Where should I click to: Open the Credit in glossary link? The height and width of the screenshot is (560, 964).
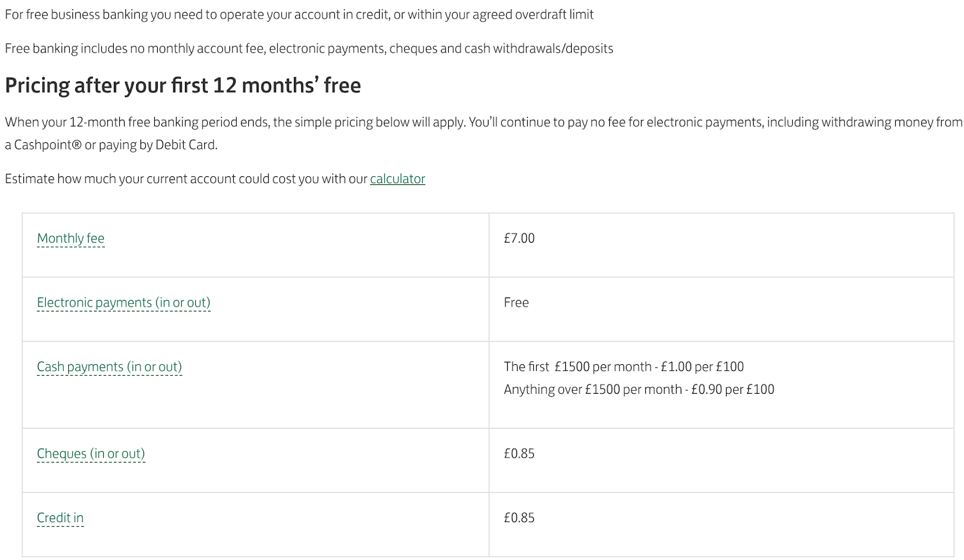(x=60, y=518)
